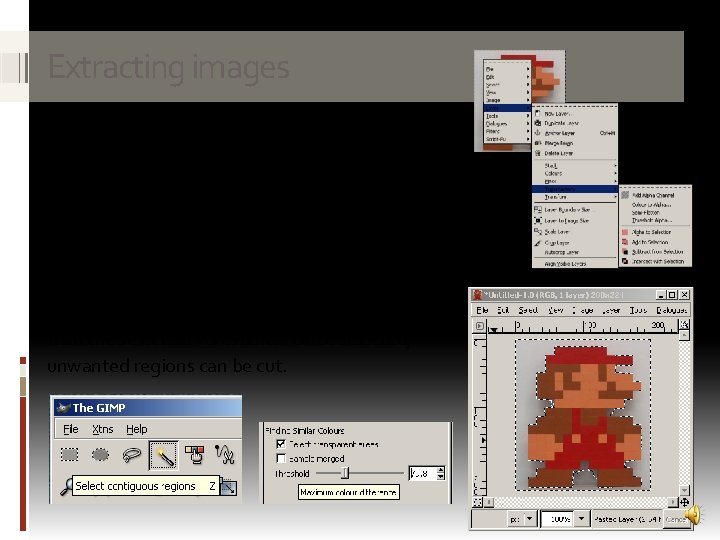This screenshot has height=540, width=720.
Task: Click the New Layer icon in Layer menu
Action: [538, 113]
